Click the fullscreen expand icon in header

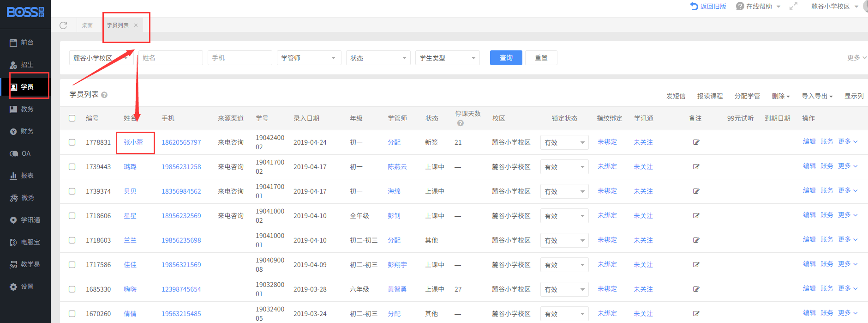[x=793, y=6]
